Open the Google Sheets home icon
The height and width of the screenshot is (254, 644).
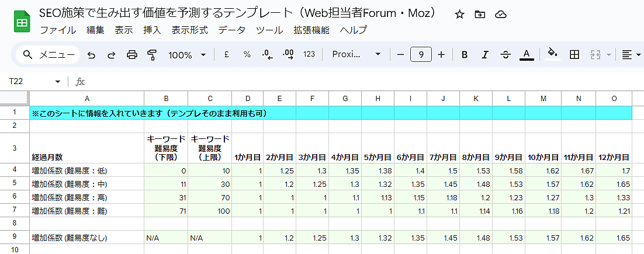(22, 22)
